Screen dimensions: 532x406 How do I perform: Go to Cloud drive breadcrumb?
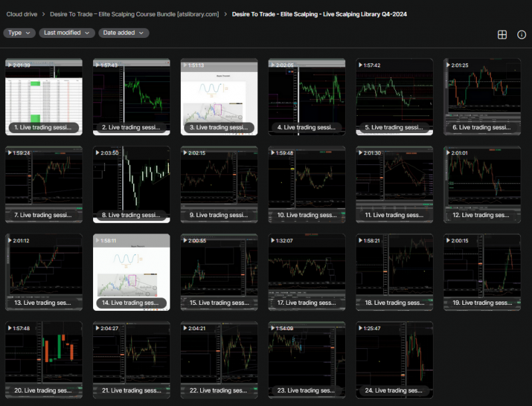pos(22,14)
